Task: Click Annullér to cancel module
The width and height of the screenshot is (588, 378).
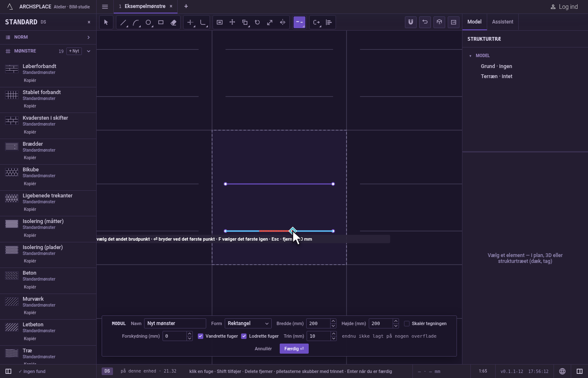Action: pos(263,349)
